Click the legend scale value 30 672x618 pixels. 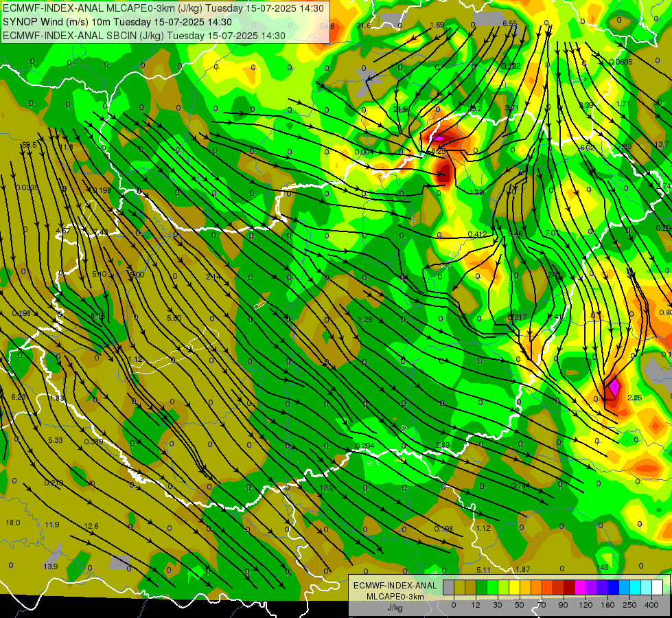(497, 605)
